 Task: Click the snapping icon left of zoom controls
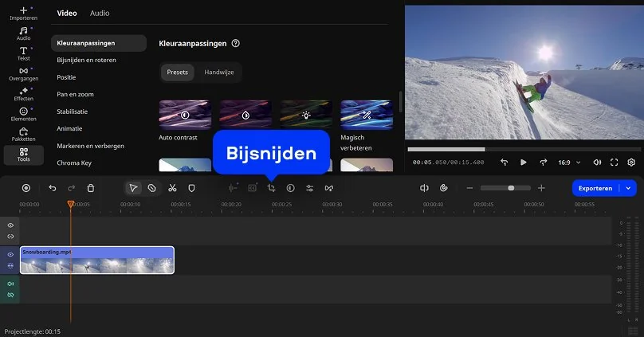pos(424,188)
